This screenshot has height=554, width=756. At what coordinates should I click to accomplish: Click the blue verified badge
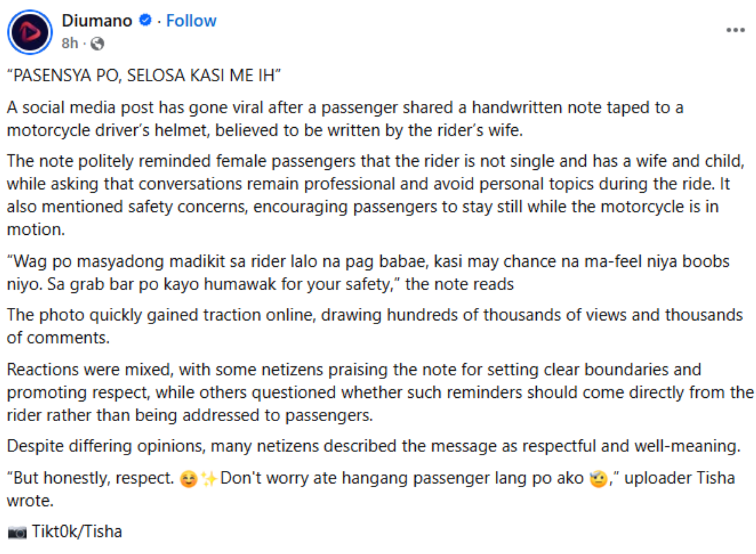pyautogui.click(x=146, y=21)
